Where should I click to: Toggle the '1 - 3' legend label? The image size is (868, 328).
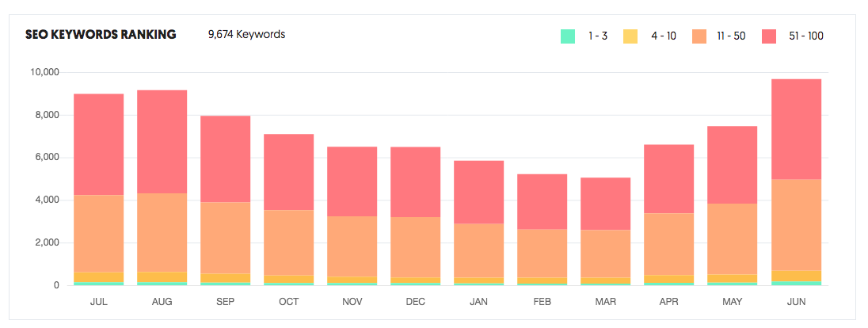[x=598, y=36]
